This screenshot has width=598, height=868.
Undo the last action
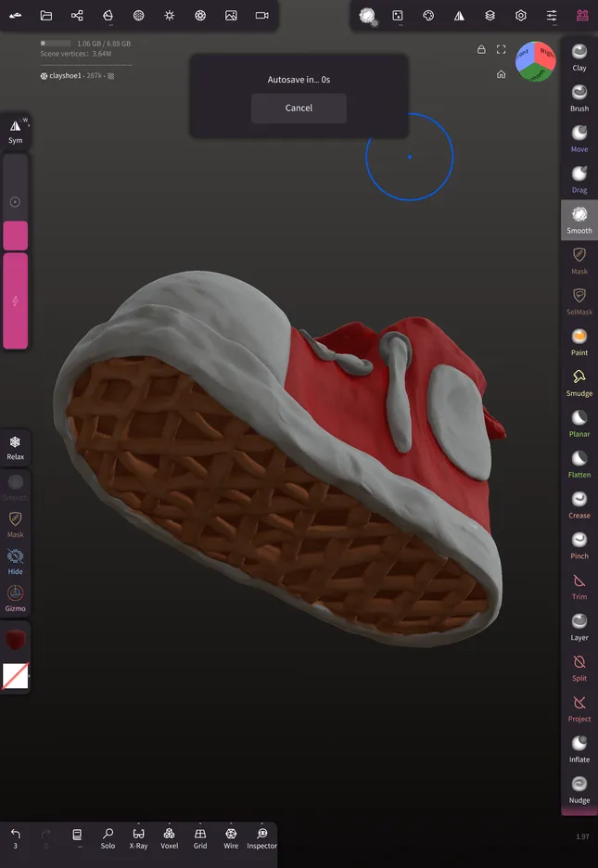coord(16,837)
